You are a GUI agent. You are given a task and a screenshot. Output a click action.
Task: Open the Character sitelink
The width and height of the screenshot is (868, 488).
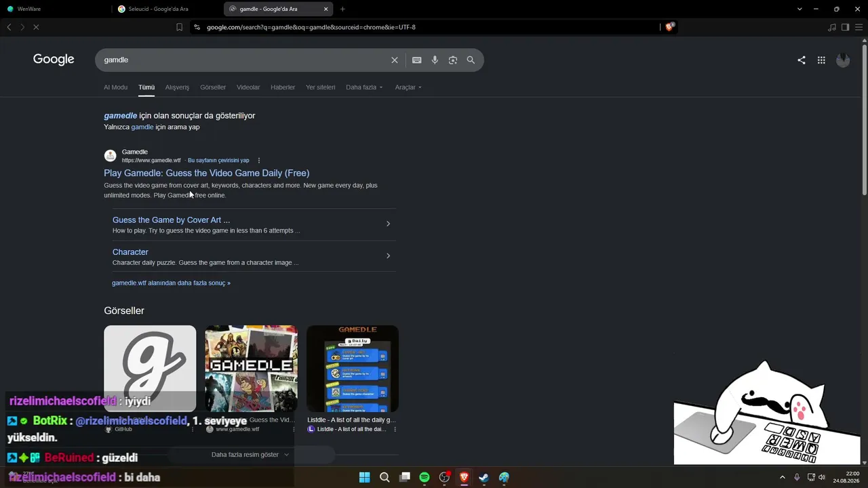130,252
